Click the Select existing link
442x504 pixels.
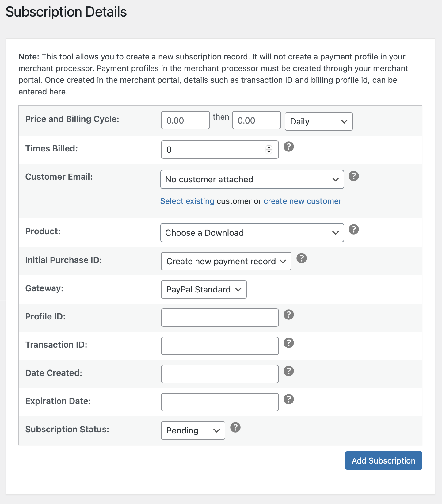[x=187, y=201]
